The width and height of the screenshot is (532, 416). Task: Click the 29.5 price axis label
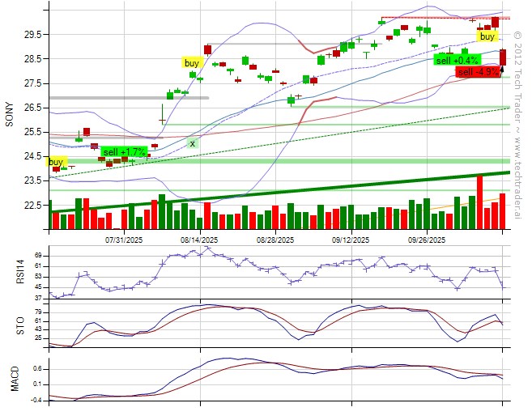click(x=34, y=35)
